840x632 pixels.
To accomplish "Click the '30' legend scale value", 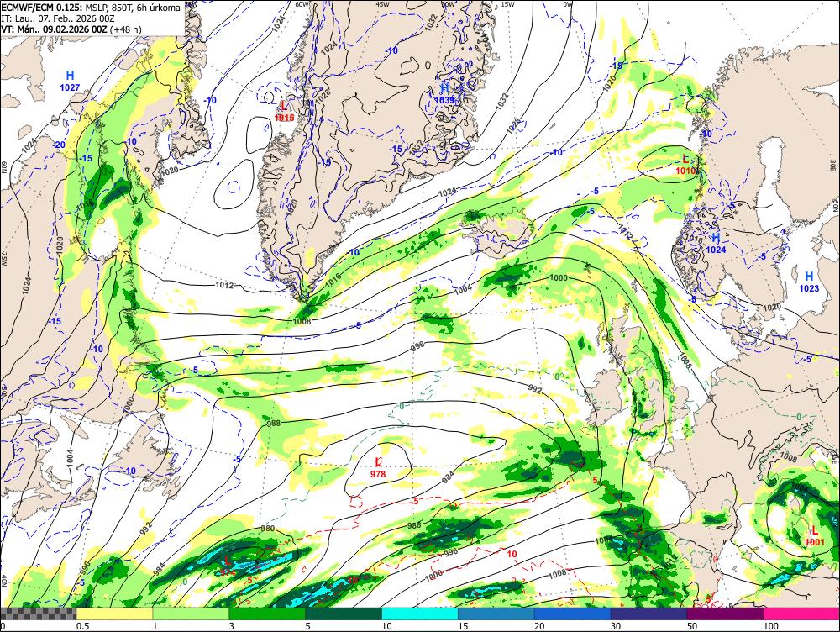I will tap(616, 626).
